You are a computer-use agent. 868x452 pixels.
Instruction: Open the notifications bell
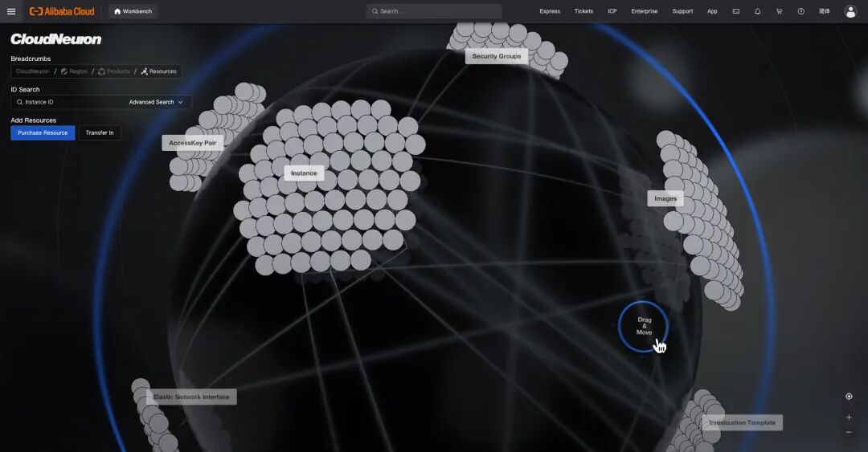tap(757, 11)
